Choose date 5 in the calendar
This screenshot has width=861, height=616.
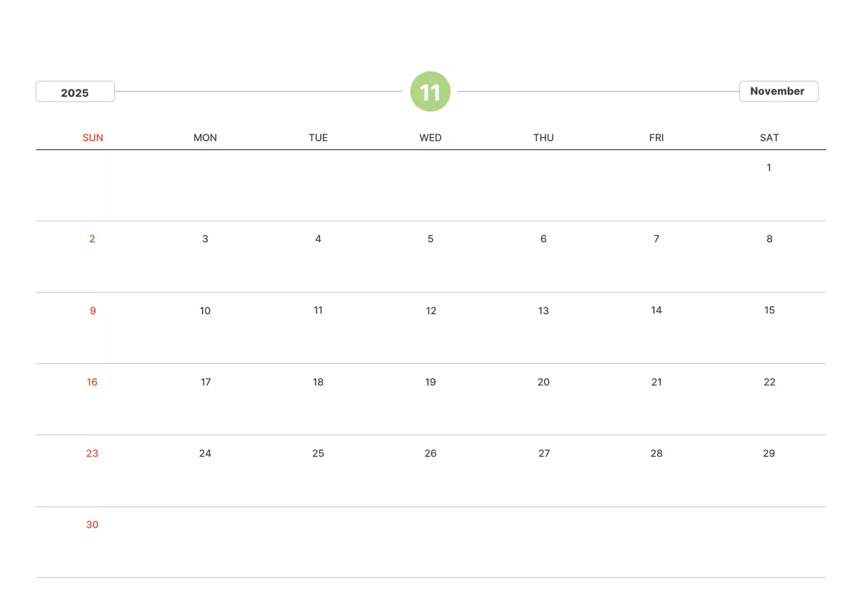430,239
